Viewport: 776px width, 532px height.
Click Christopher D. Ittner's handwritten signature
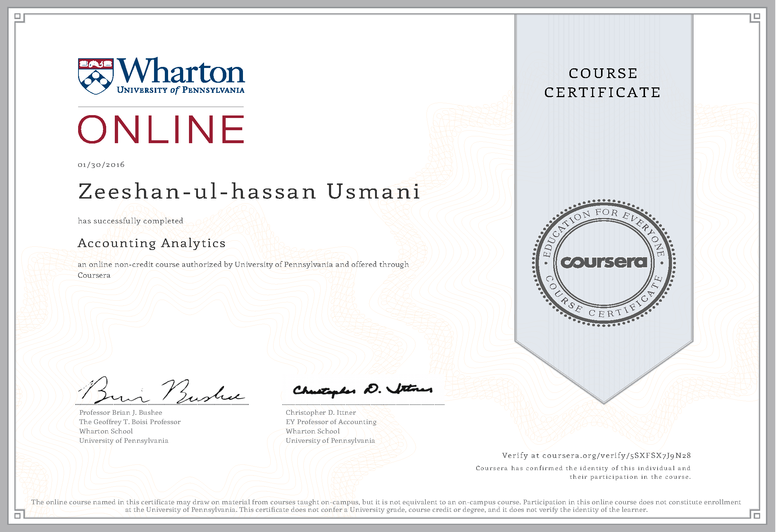pos(362,390)
